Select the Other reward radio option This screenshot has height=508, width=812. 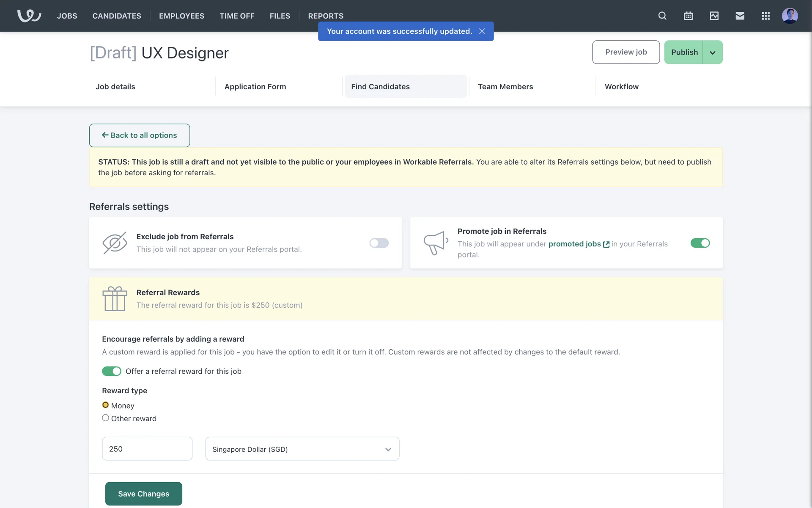[x=106, y=418]
